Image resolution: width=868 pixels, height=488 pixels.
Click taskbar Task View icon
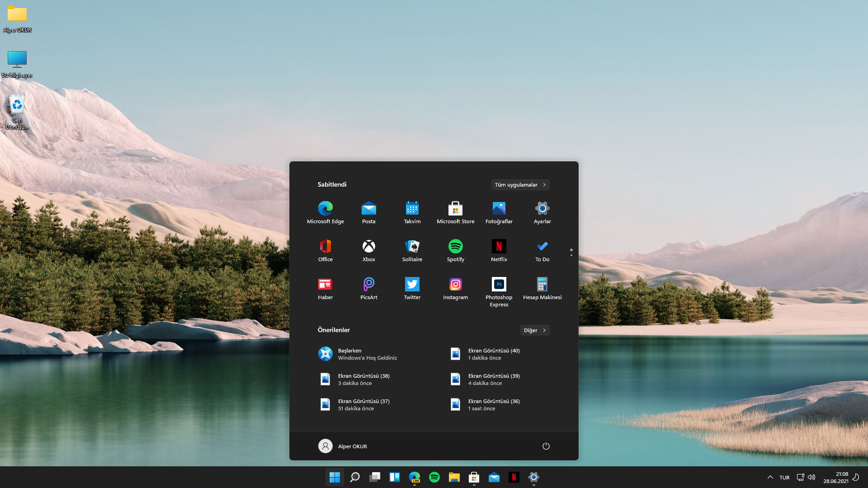coord(374,477)
